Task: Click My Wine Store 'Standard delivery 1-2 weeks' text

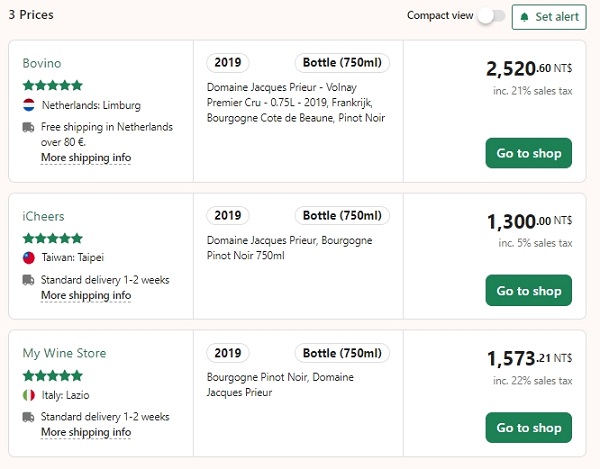Action: [105, 417]
